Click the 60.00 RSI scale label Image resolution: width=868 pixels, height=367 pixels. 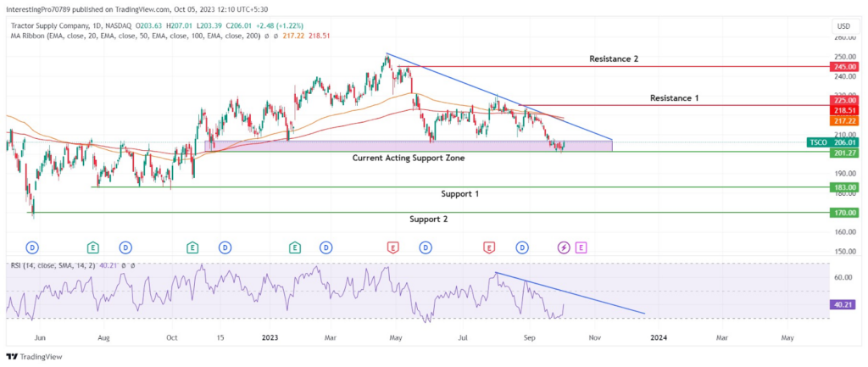coord(843,277)
